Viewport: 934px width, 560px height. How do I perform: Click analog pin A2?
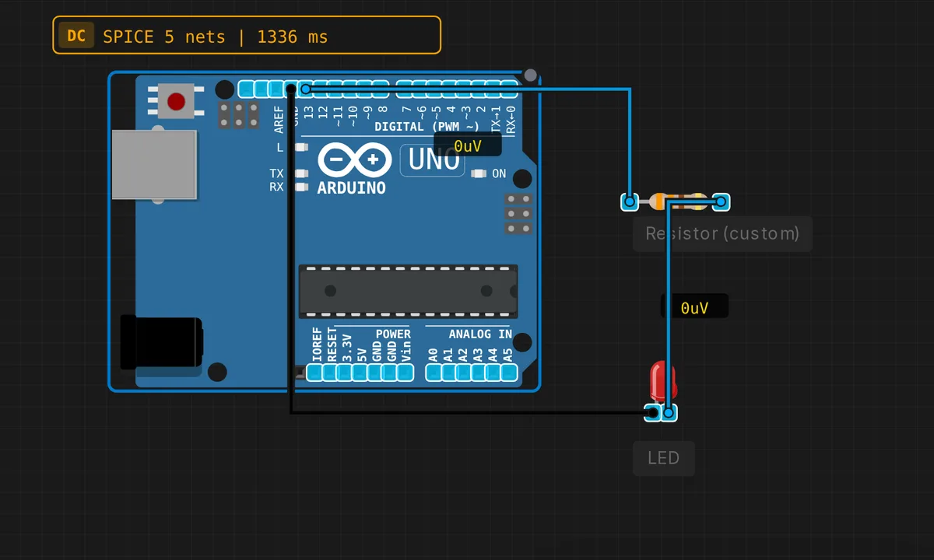[464, 373]
